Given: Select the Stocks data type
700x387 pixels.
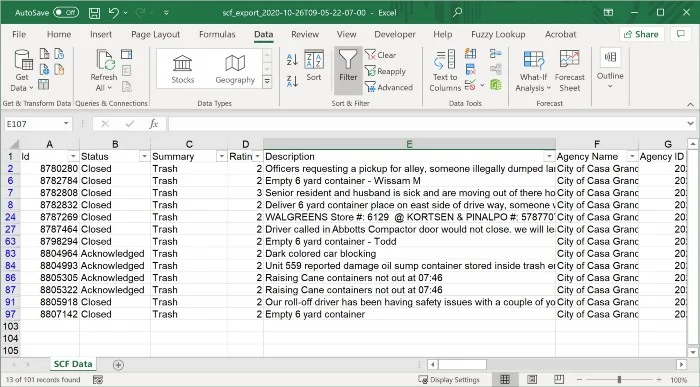Looking at the screenshot, I should click(x=183, y=70).
